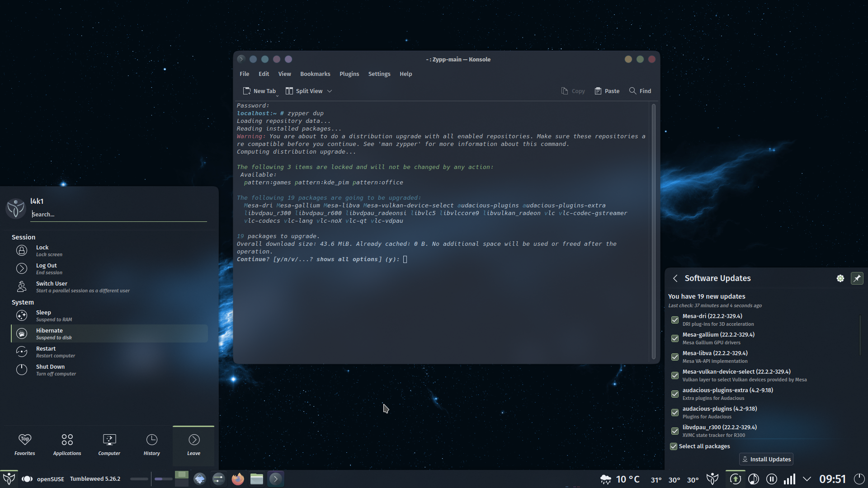Uncheck audacious-plugins (4.2-9.18) update checkbox
Viewport: 868px width, 488px height.
[x=675, y=413]
